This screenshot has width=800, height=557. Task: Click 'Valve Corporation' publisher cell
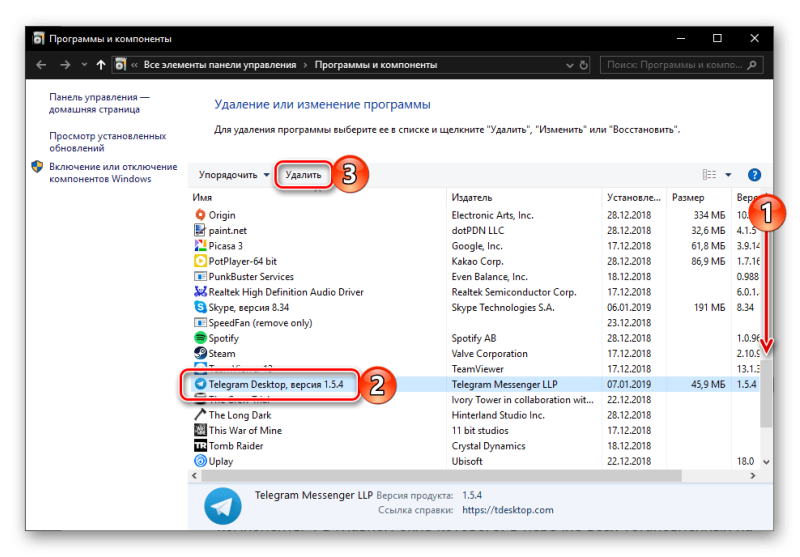(x=489, y=353)
